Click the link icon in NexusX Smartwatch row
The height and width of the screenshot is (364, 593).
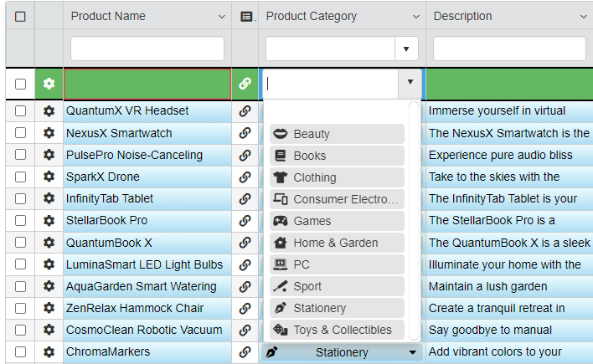pos(245,133)
